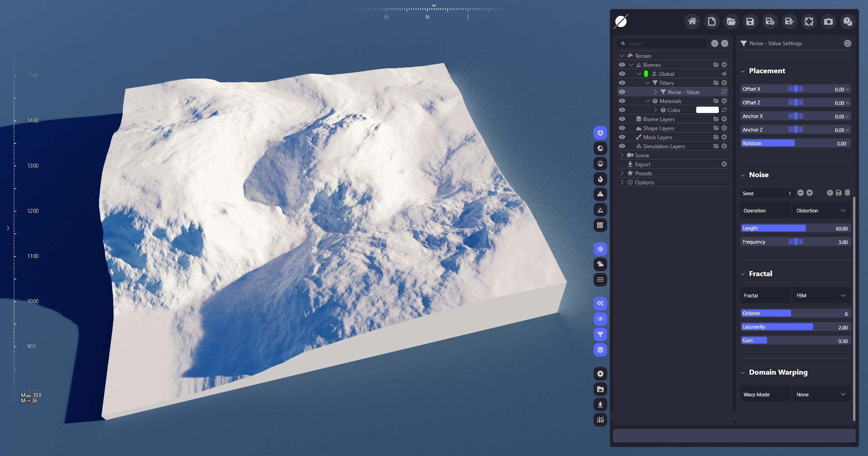The height and width of the screenshot is (456, 868).
Task: Toggle visibility of Simulation Layers
Action: click(x=622, y=146)
